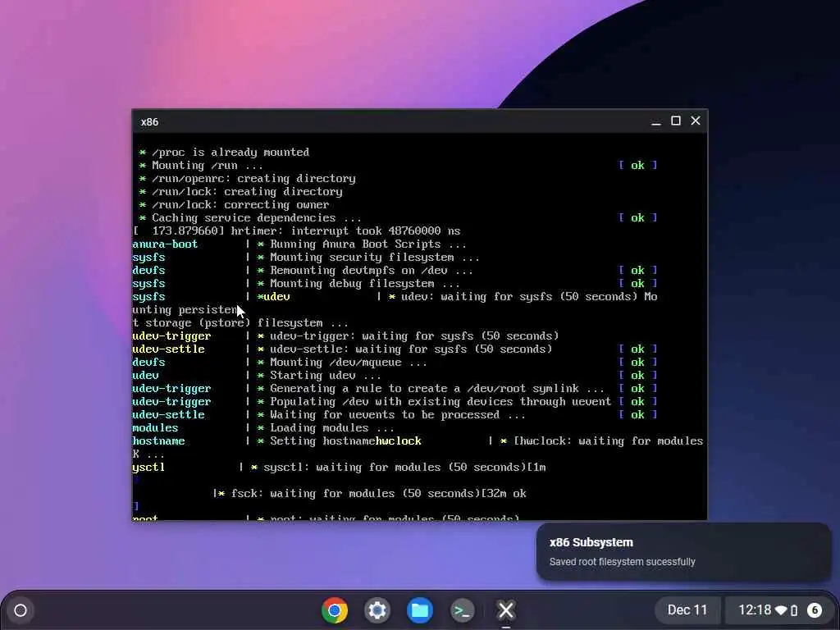The image size is (840, 630).
Task: Click 'modules' service name
Action: [155, 428]
